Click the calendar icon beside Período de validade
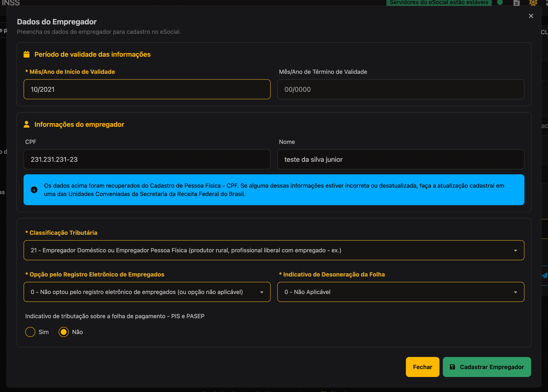The width and height of the screenshot is (548, 392). point(27,54)
